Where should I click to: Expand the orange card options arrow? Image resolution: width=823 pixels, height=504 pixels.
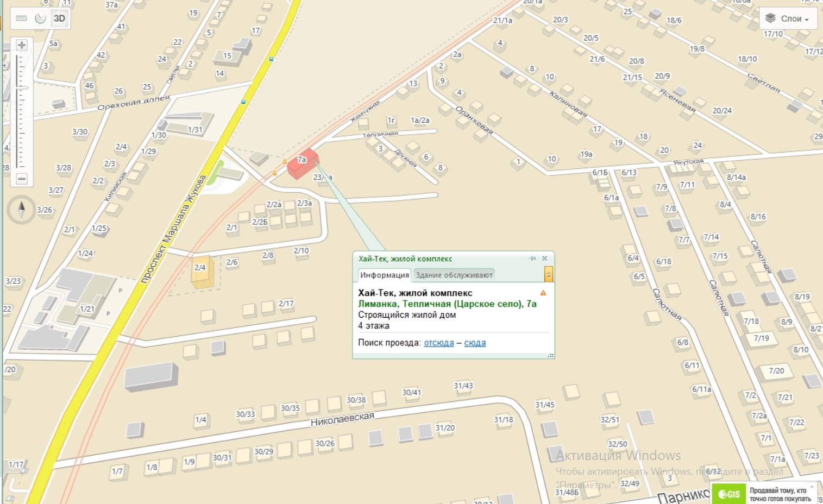pyautogui.click(x=549, y=275)
